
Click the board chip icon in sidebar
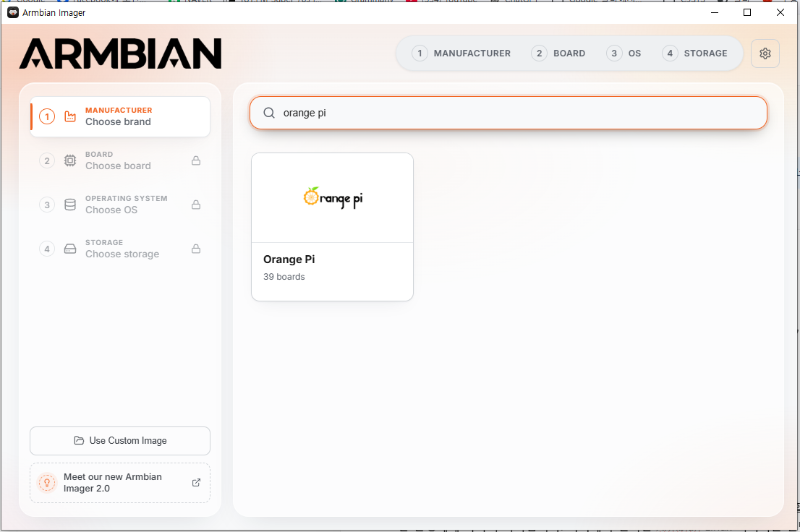pyautogui.click(x=70, y=160)
